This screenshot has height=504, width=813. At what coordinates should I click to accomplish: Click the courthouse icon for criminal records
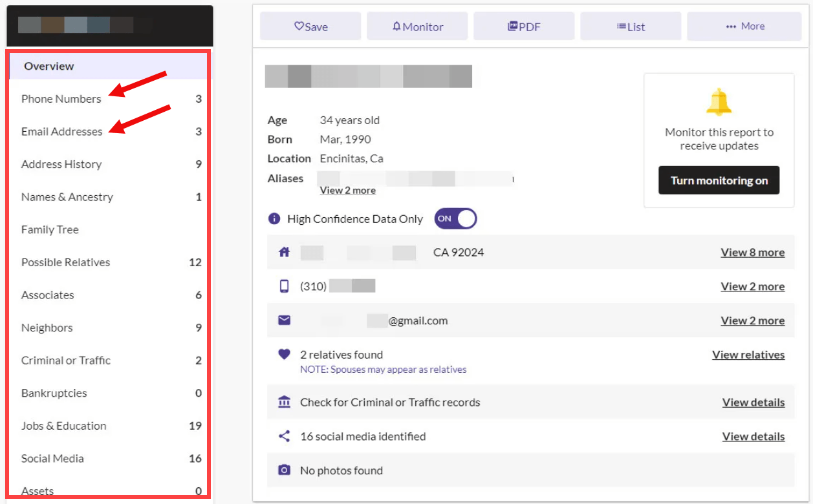(284, 403)
